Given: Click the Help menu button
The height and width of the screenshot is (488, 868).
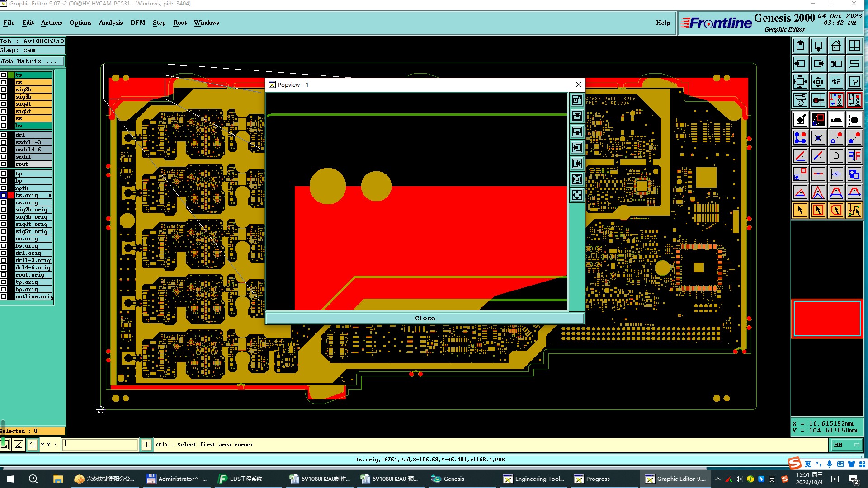Looking at the screenshot, I should tap(663, 23).
